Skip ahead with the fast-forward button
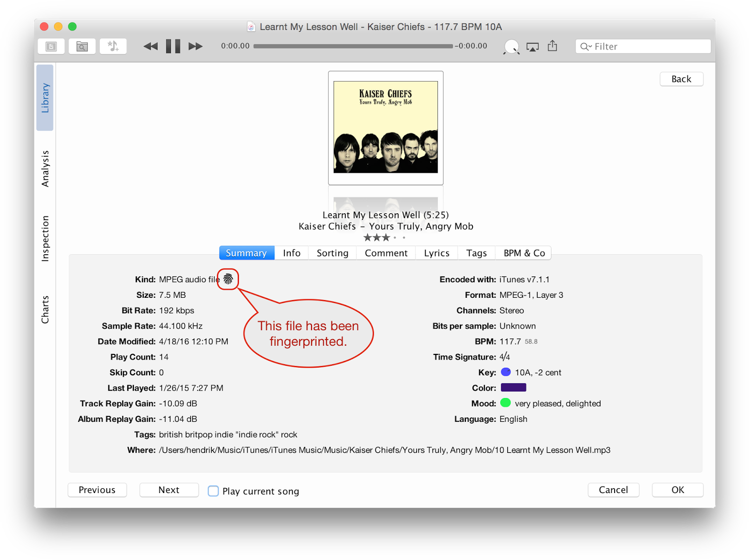749x560 pixels. tap(195, 46)
